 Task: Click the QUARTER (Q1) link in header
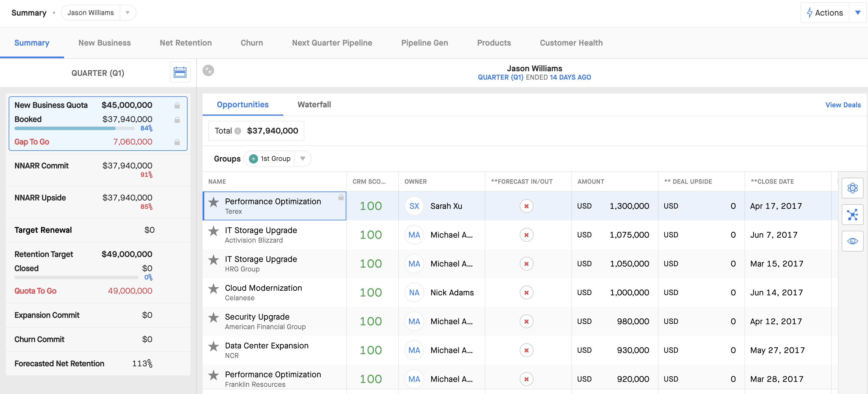[x=500, y=78]
